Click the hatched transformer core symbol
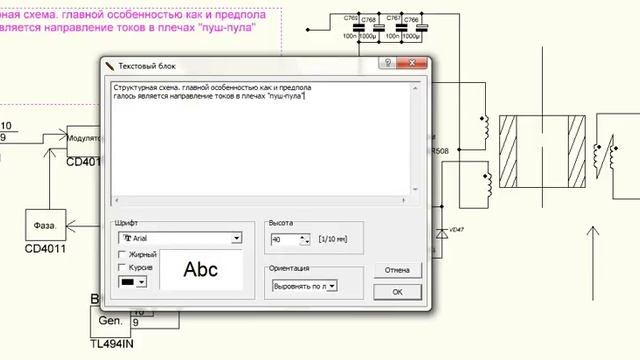 pyautogui.click(x=542, y=151)
